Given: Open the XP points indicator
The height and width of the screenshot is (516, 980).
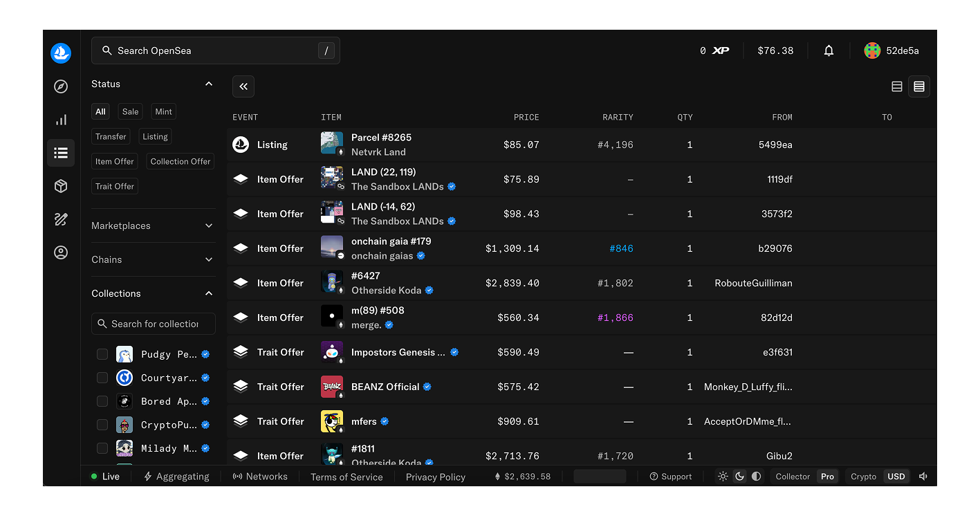Looking at the screenshot, I should click(x=714, y=50).
